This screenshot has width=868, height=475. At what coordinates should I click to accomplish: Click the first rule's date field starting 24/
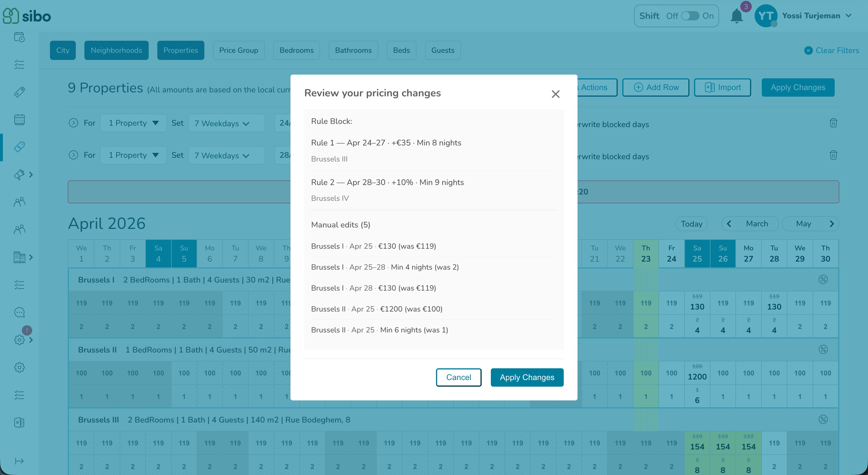click(x=283, y=123)
